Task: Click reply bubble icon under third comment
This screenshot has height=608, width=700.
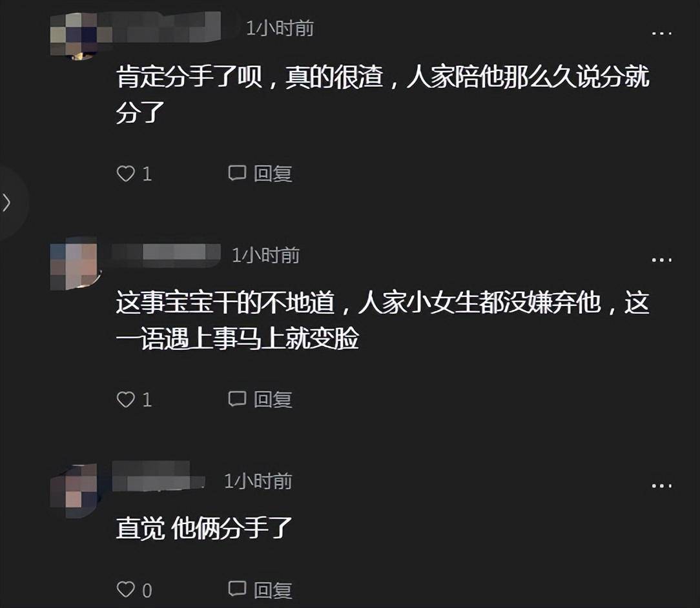Action: point(237,589)
